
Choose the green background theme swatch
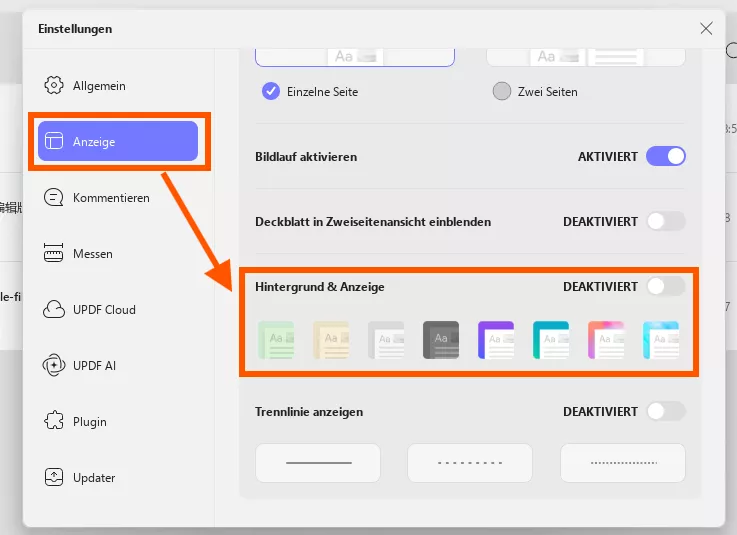click(x=276, y=340)
